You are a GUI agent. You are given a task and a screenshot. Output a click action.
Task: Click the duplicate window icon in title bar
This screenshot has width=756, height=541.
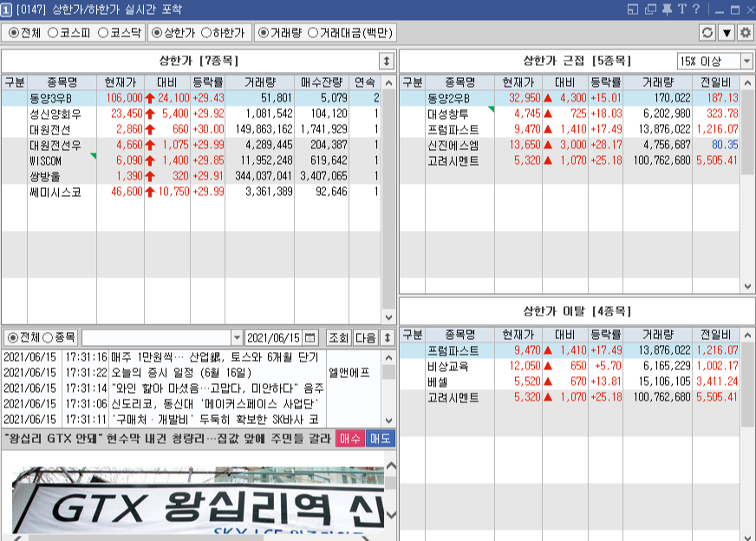click(x=650, y=10)
